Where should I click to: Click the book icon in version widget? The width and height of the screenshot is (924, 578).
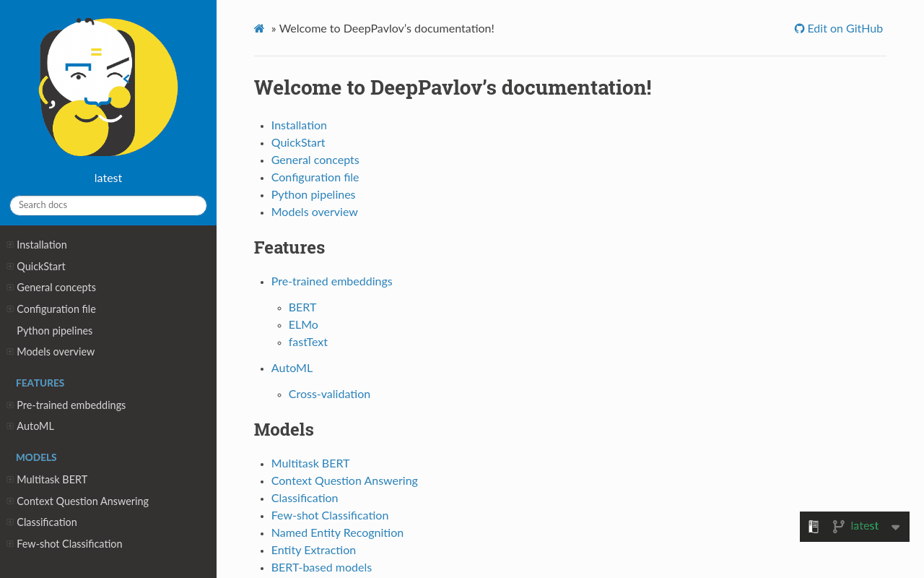coord(814,527)
